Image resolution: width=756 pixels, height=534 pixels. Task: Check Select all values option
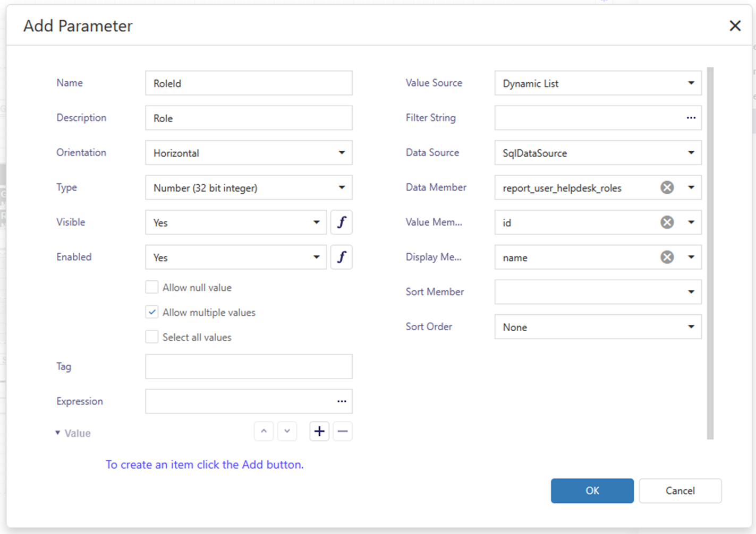click(152, 338)
